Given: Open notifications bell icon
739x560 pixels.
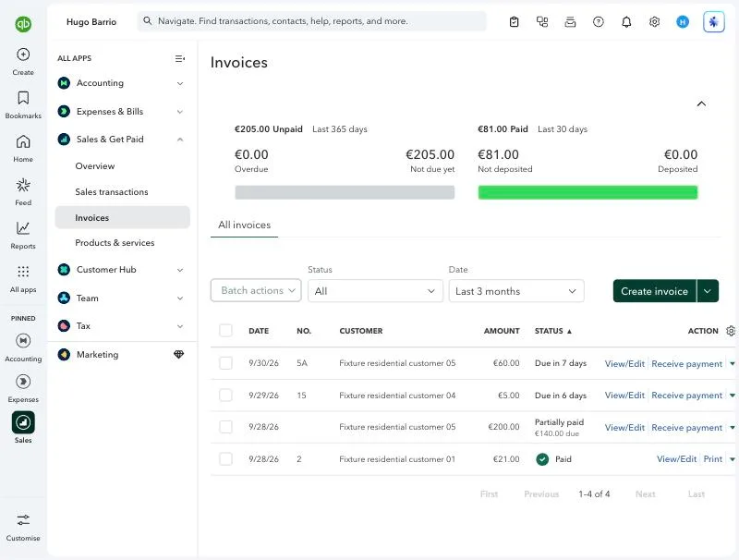Looking at the screenshot, I should pyautogui.click(x=626, y=21).
